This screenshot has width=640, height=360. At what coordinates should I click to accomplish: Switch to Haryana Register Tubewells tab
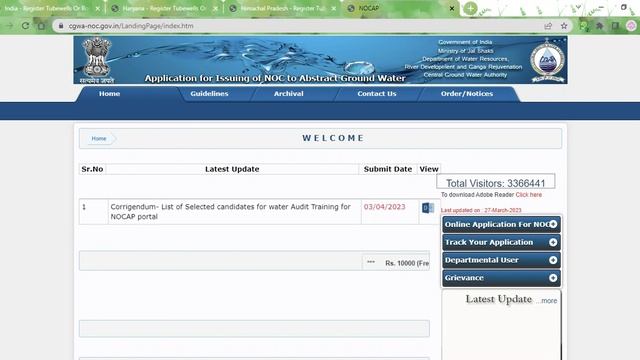coord(163,8)
